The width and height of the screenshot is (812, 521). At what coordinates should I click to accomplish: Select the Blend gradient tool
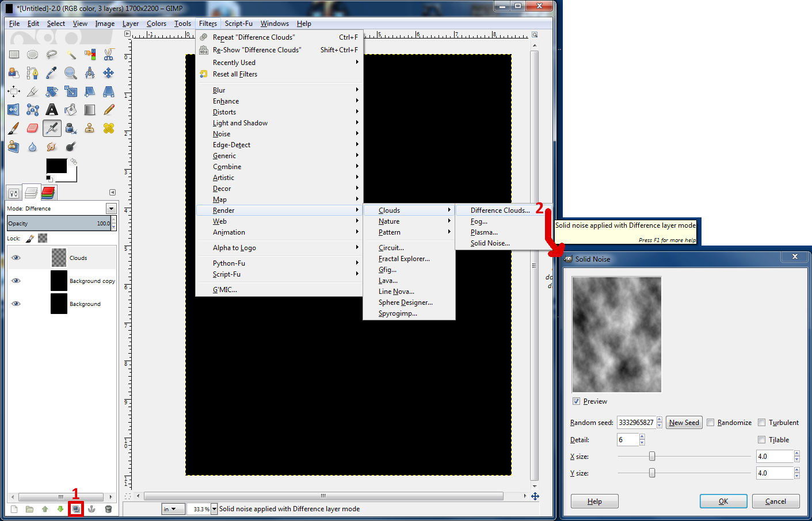90,110
